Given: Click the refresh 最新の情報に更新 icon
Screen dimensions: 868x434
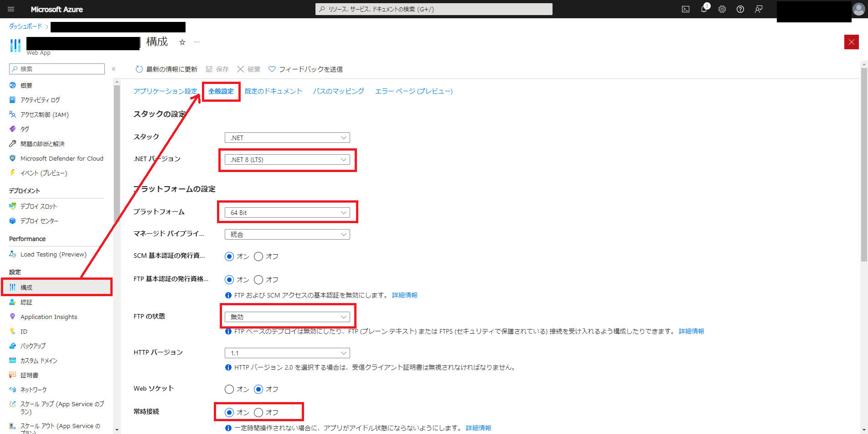Looking at the screenshot, I should pyautogui.click(x=139, y=69).
